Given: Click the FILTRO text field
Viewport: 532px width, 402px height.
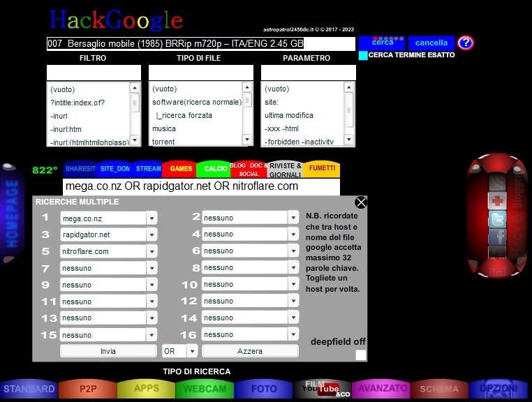Looking at the screenshot, I should [94, 73].
